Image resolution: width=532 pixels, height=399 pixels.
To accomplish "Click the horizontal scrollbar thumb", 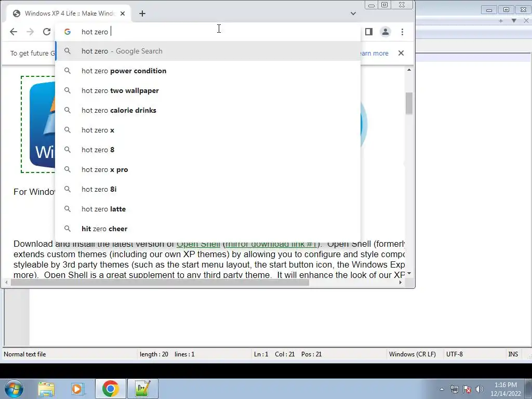I will 159,282.
